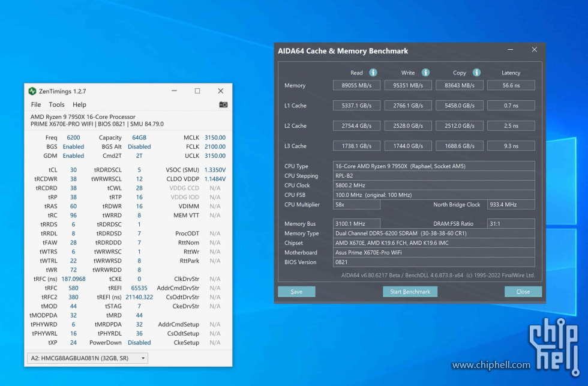Click the Memory Write 95351 MB/s field
This screenshot has width=588, height=386.
pyautogui.click(x=408, y=85)
